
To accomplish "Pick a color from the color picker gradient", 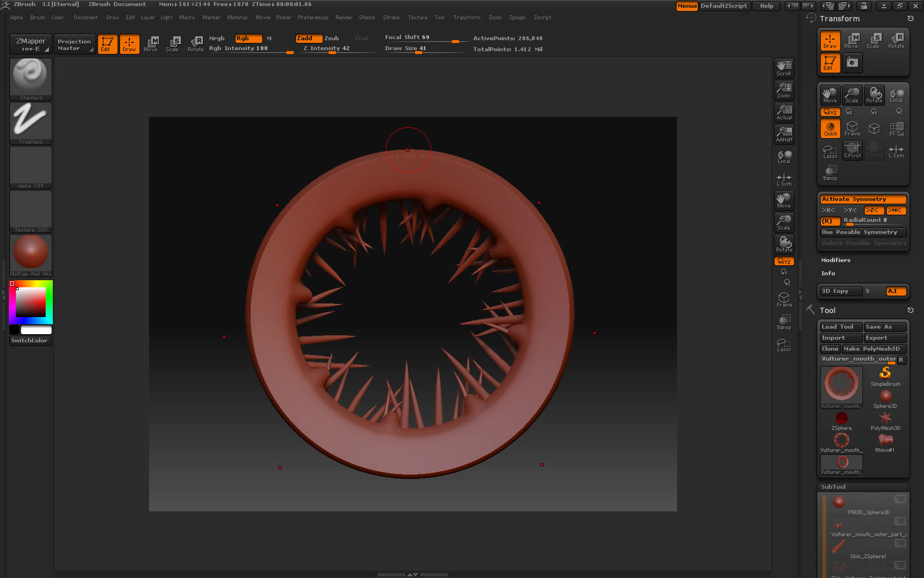I will [30, 302].
